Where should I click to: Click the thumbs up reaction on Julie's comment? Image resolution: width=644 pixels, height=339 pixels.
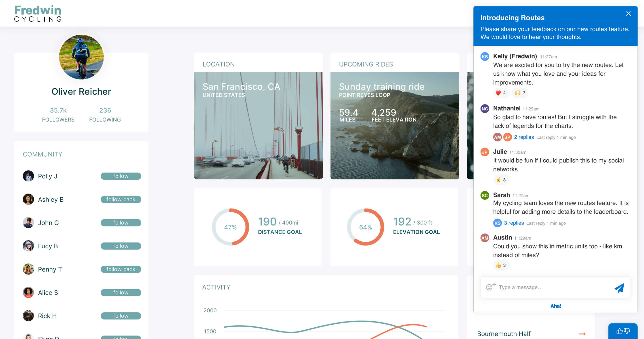[x=501, y=180]
